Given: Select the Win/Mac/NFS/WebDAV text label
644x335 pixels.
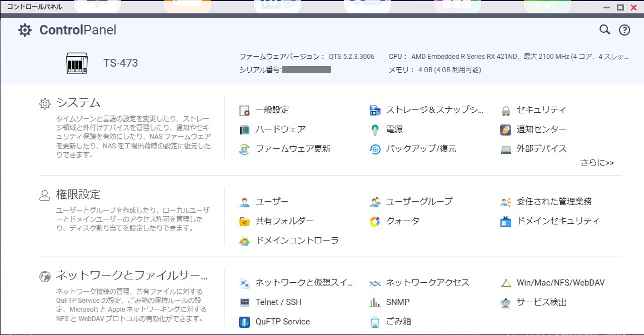Looking at the screenshot, I should [x=561, y=283].
